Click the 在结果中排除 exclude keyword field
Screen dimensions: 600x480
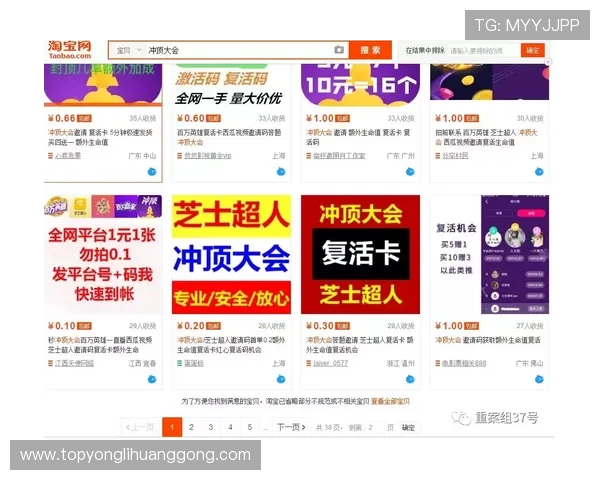(x=484, y=51)
